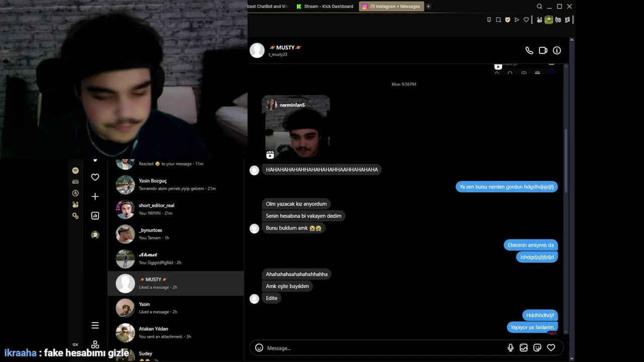
Task: Click the 'Amk eşite bayıldım' message
Action: 287,286
